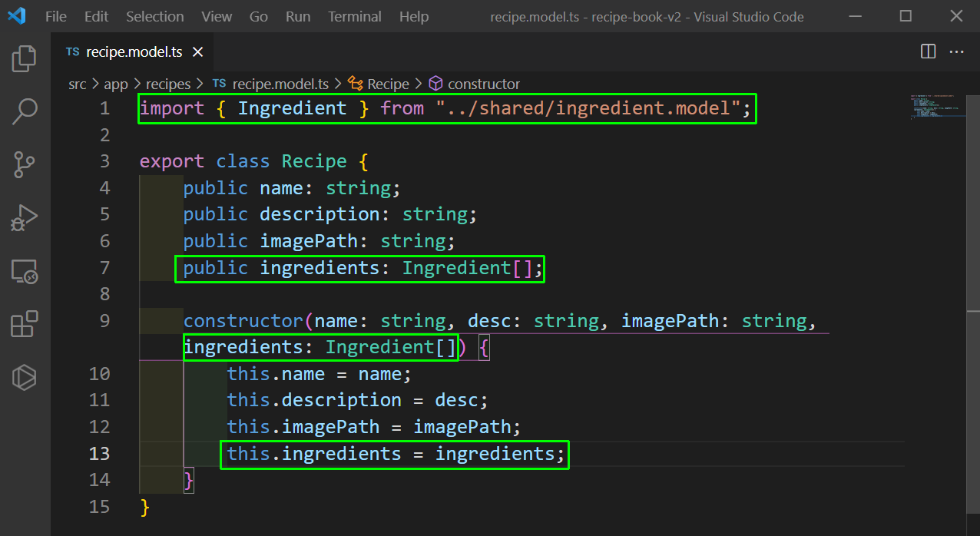Open the More Actions ellipsis menu

[956, 51]
